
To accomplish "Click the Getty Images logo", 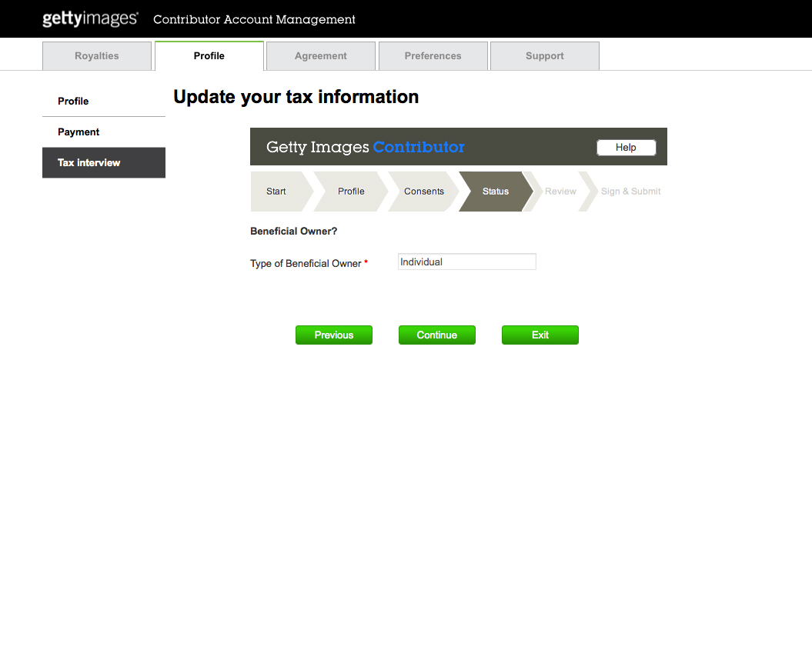I will (90, 18).
